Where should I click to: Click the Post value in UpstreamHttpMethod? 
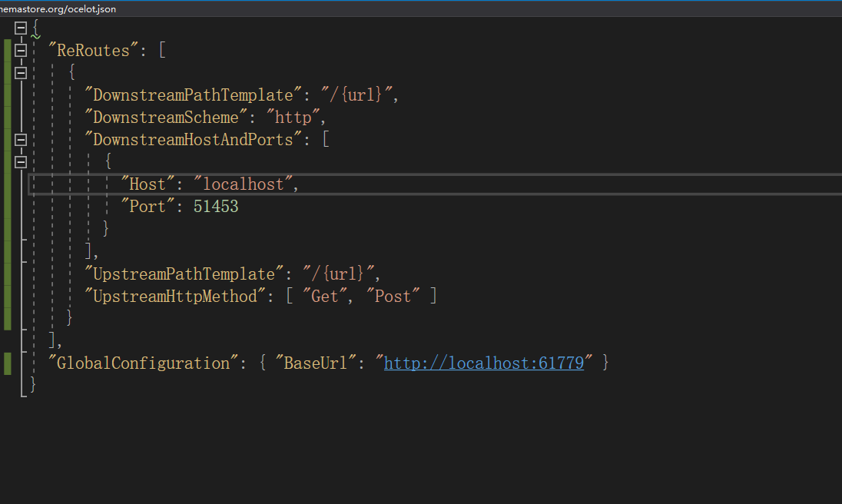pos(393,295)
